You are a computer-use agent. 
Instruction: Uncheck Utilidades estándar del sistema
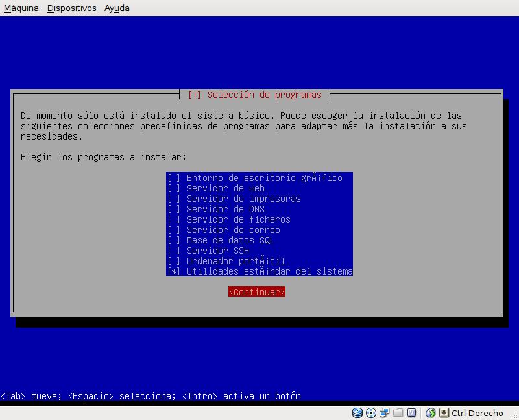click(x=259, y=271)
